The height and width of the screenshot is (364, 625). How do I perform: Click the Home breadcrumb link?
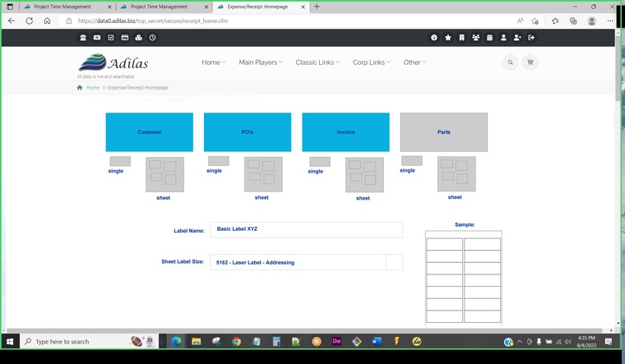pos(93,87)
